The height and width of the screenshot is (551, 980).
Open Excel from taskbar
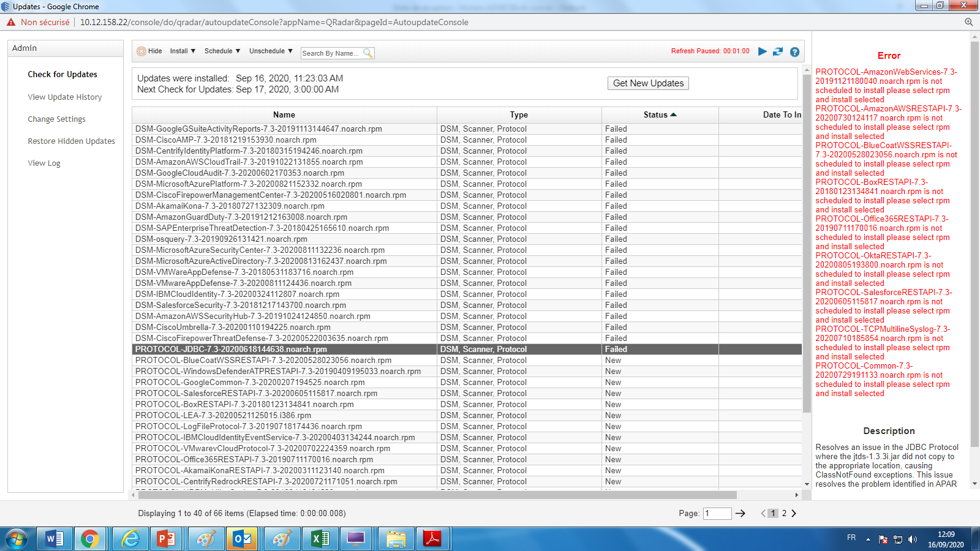coord(320,539)
